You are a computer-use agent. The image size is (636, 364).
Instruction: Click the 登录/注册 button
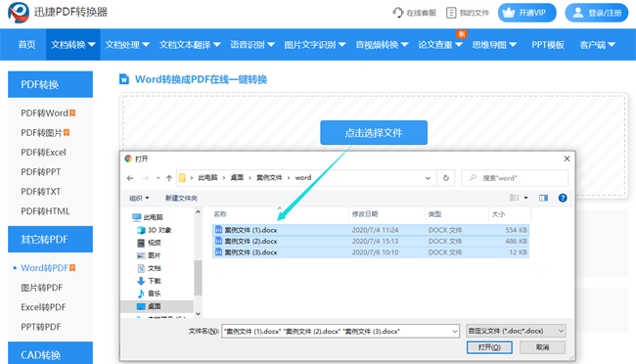pyautogui.click(x=596, y=13)
